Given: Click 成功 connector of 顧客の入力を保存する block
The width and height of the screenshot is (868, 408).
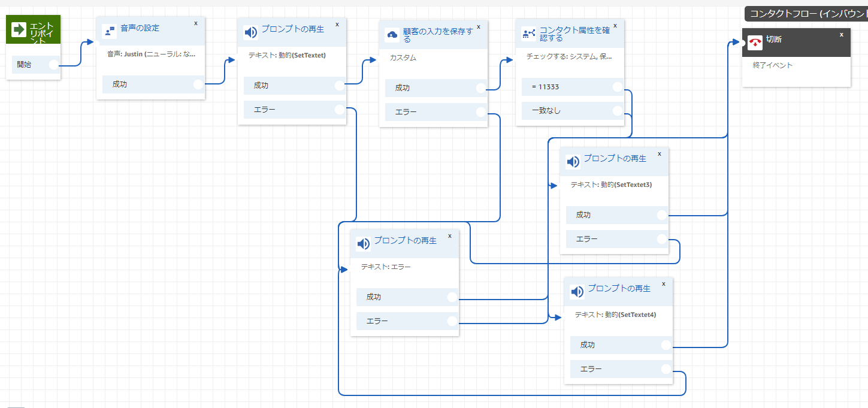Looking at the screenshot, I should pos(481,88).
